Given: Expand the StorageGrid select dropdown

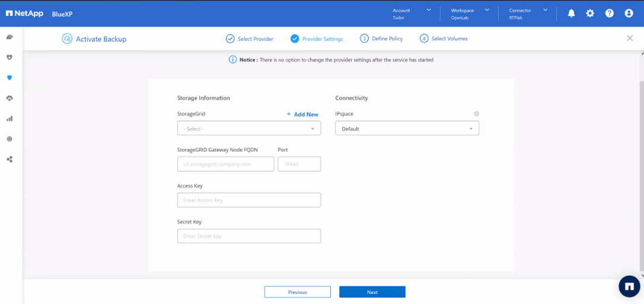Looking at the screenshot, I should tap(248, 129).
